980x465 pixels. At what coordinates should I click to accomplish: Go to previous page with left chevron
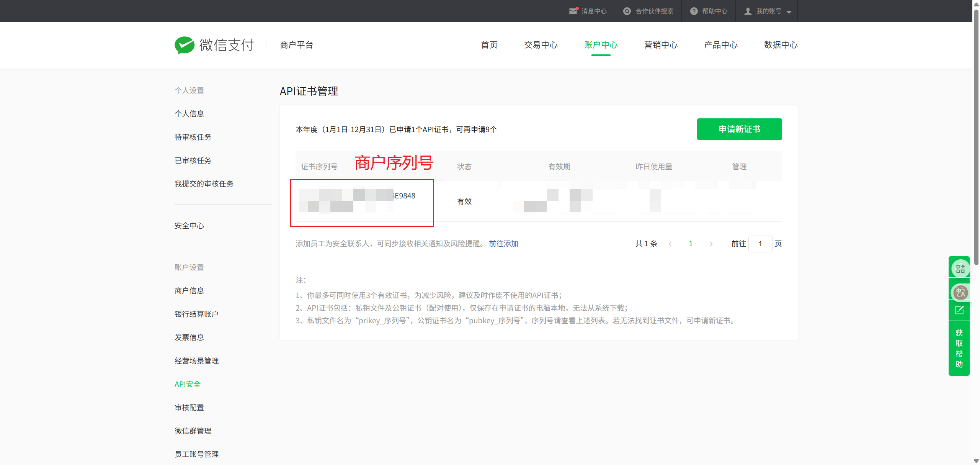point(670,244)
